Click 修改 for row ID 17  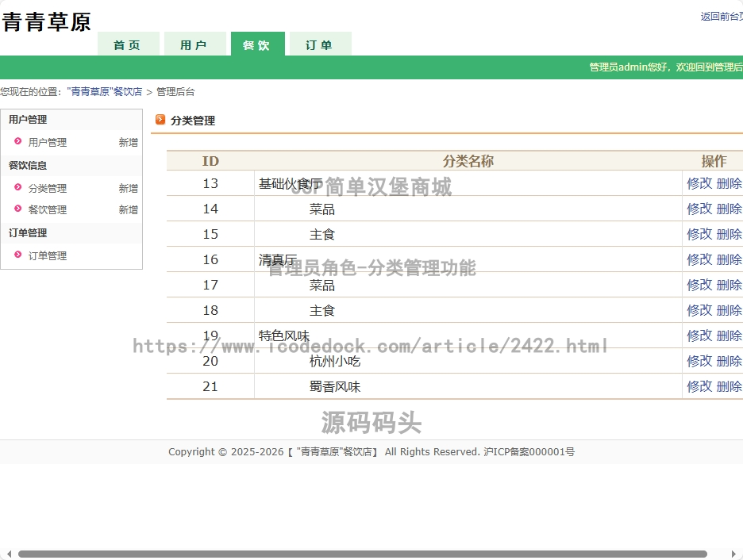699,285
